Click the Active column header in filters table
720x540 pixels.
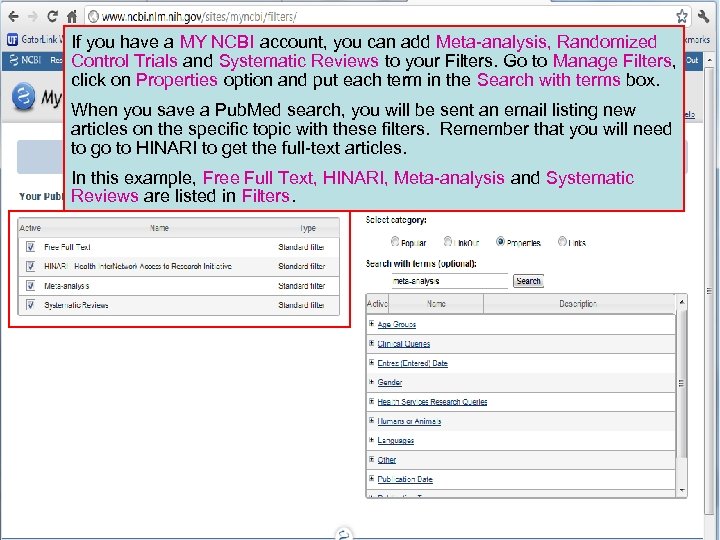click(x=30, y=228)
